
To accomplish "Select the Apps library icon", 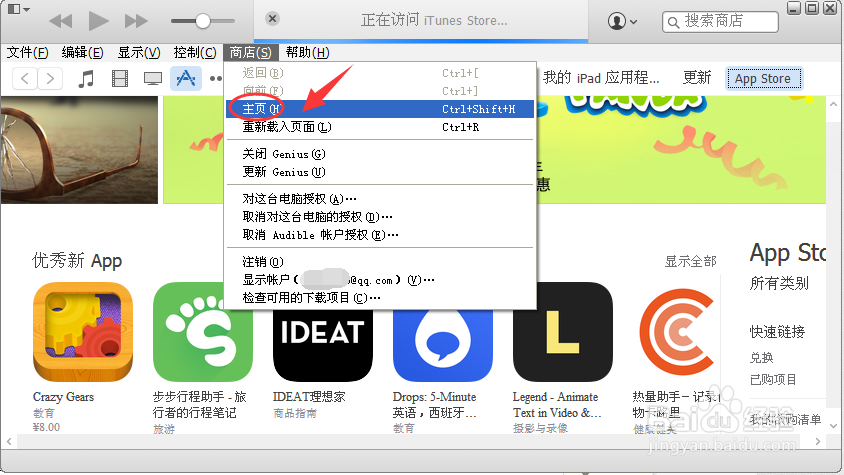I will click(186, 79).
